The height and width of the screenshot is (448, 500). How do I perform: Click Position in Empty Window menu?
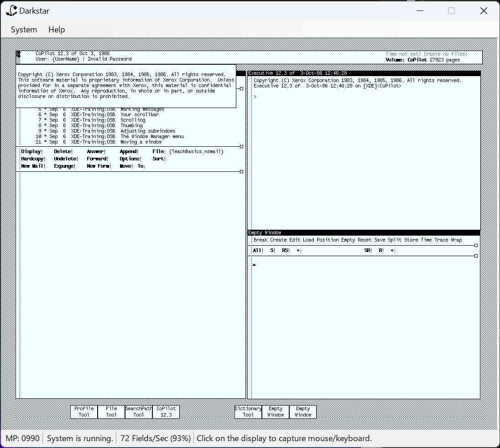pos(328,240)
